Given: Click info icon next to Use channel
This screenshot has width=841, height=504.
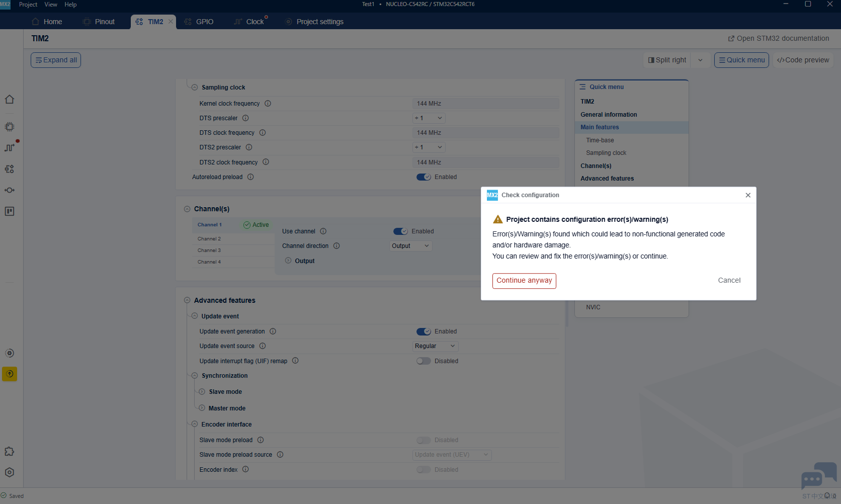Looking at the screenshot, I should click(x=323, y=231).
